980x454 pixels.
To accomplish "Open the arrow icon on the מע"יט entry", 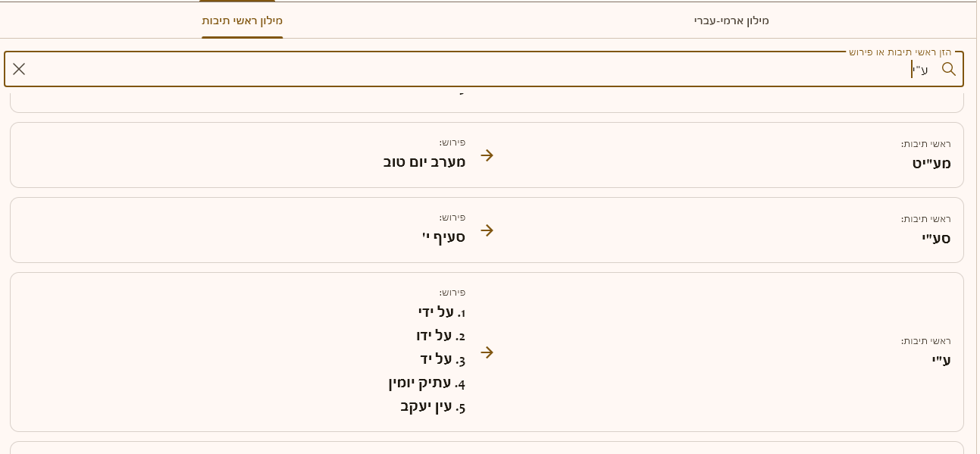I will (487, 155).
